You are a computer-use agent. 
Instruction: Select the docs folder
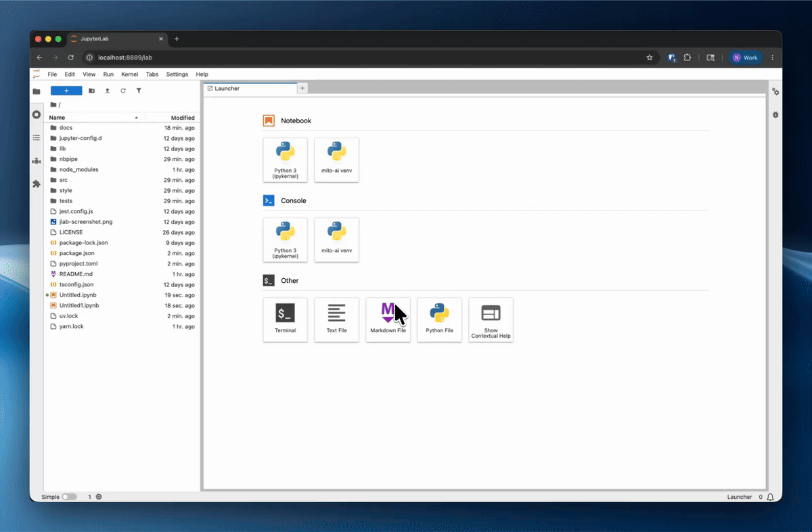[x=122, y=128]
